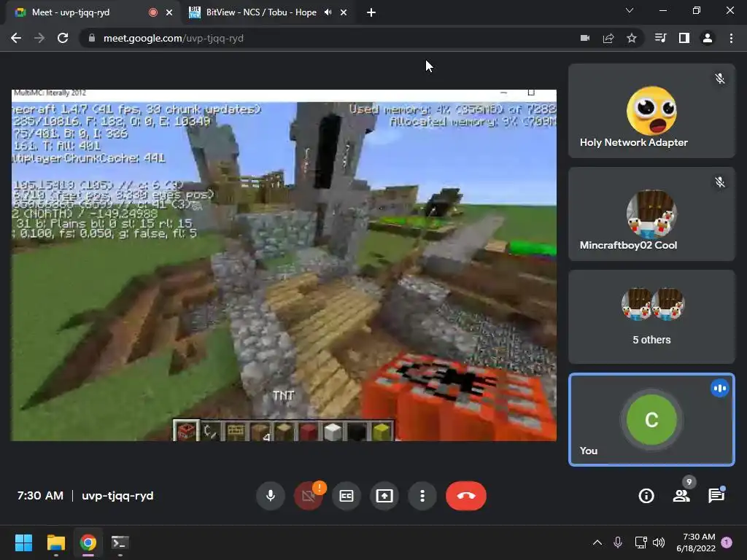The image size is (747, 560).
Task: Mute the microphone in Meet controls
Action: [x=271, y=496]
